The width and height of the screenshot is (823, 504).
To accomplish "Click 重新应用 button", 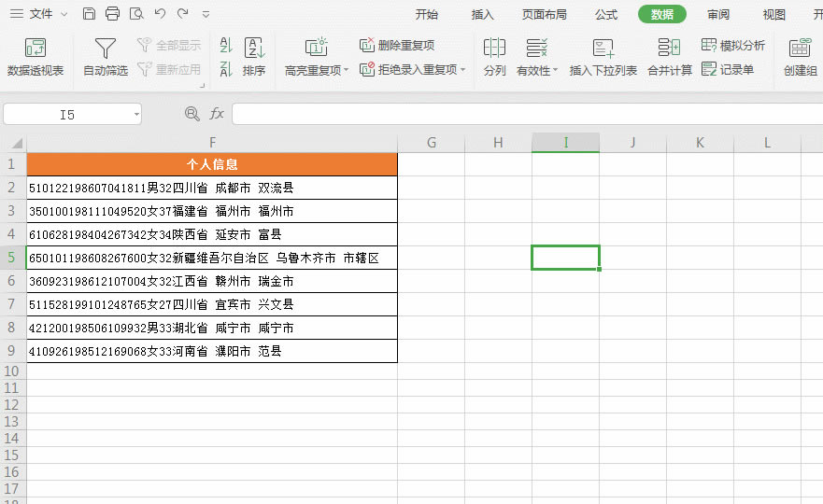I will (169, 69).
